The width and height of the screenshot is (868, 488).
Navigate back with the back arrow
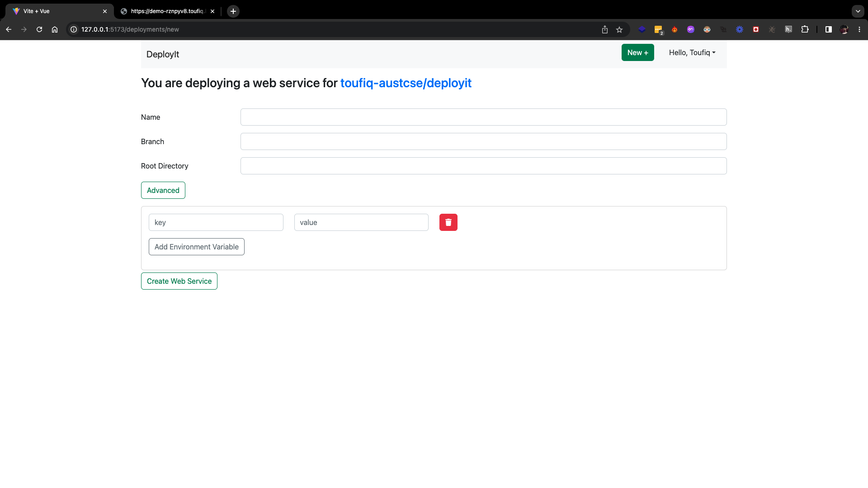[x=9, y=29]
